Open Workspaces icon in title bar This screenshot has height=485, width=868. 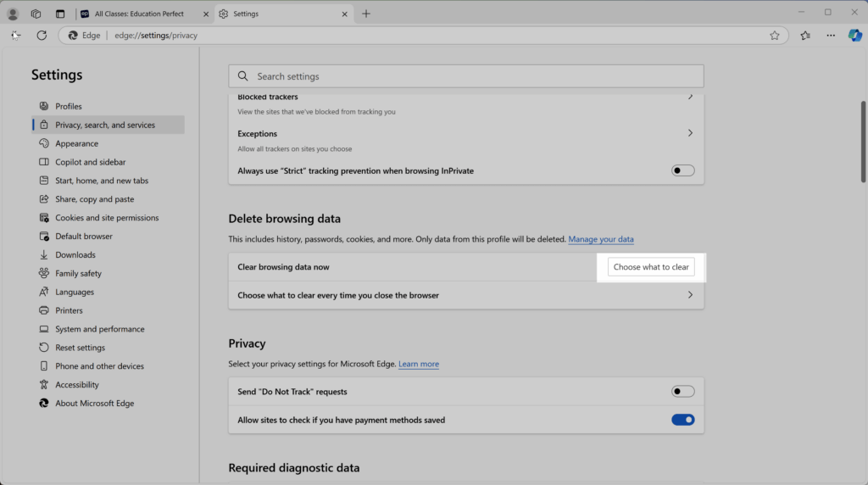coord(36,14)
